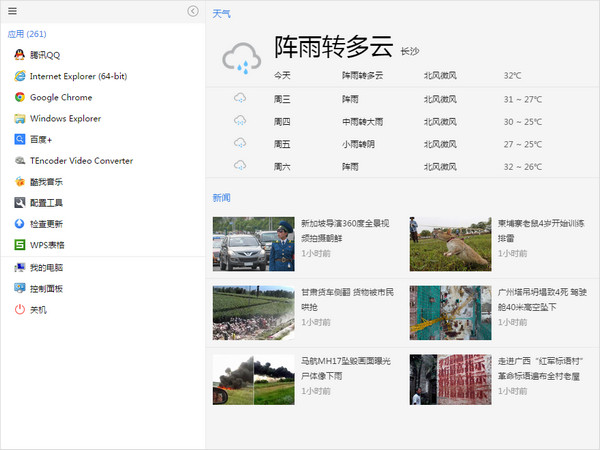Open the 百度+ app
Image resolution: width=600 pixels, height=450 pixels.
tap(40, 139)
